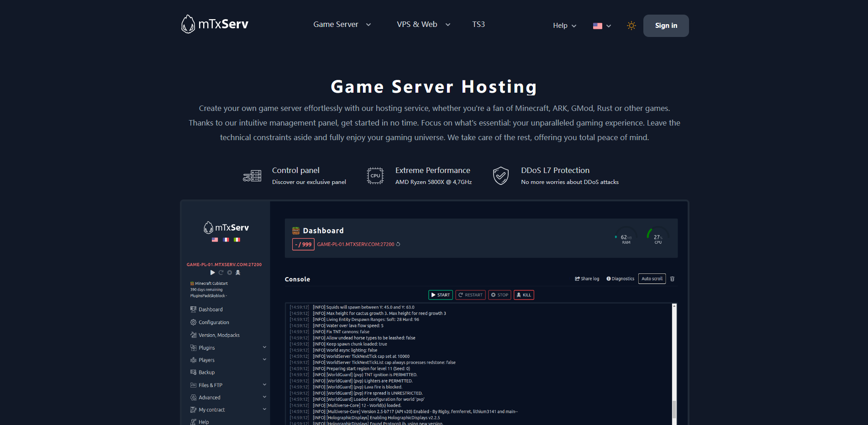The width and height of the screenshot is (868, 425).
Task: Open Control panel feature heading
Action: coord(296,170)
